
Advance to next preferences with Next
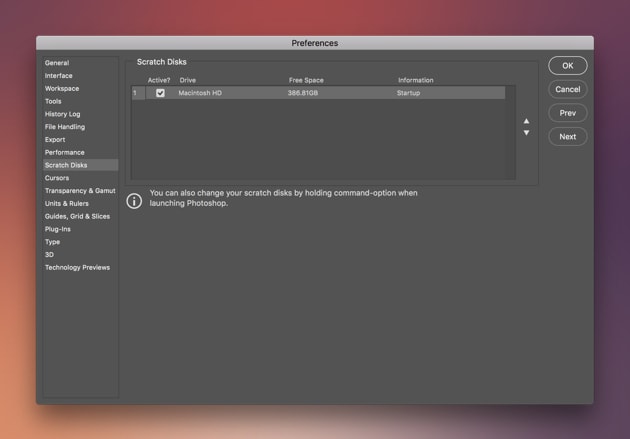pos(567,136)
